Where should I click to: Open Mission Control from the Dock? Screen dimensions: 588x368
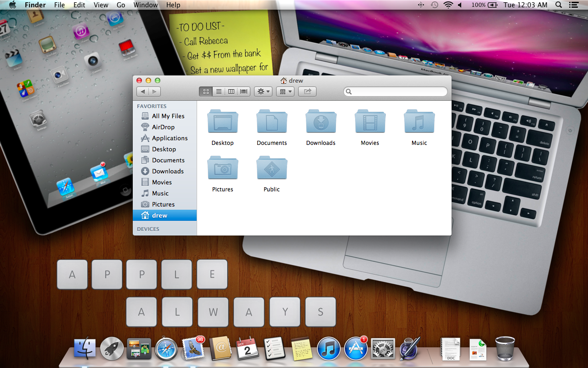pyautogui.click(x=139, y=348)
